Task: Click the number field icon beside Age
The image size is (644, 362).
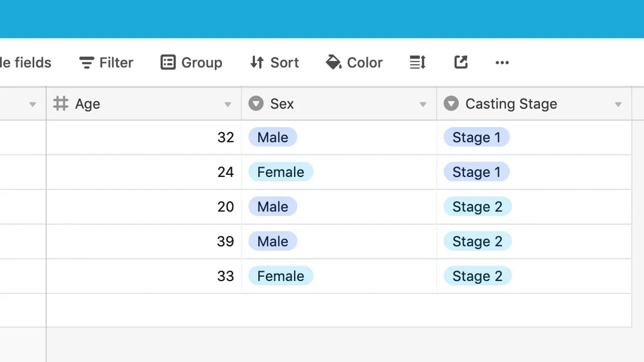Action: 61,104
